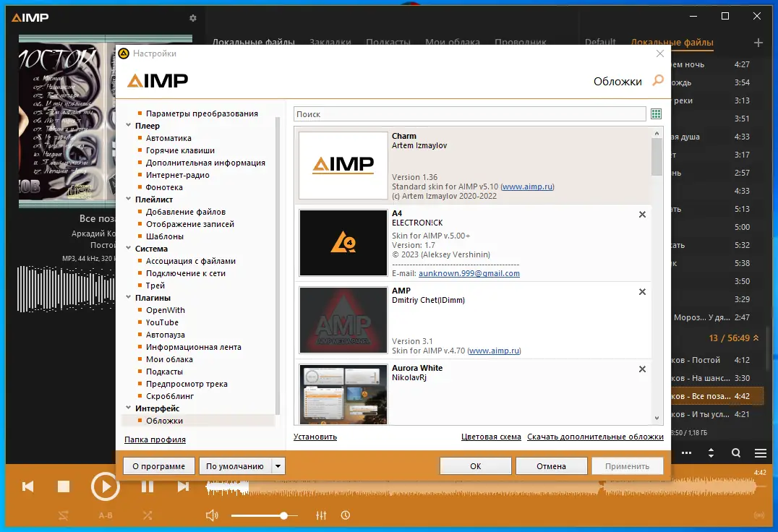Switch to the Подкасты tab
The width and height of the screenshot is (778, 532).
[x=388, y=42]
